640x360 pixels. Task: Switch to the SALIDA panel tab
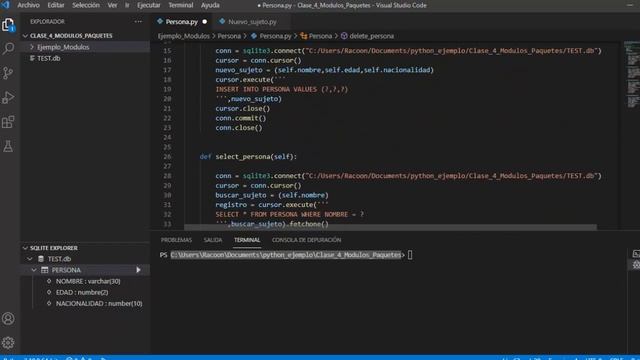[213, 240]
